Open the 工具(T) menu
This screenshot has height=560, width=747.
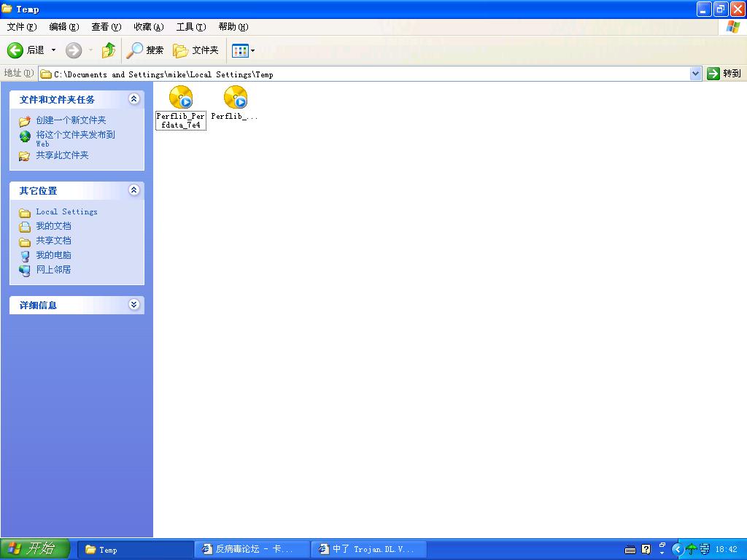(x=191, y=27)
